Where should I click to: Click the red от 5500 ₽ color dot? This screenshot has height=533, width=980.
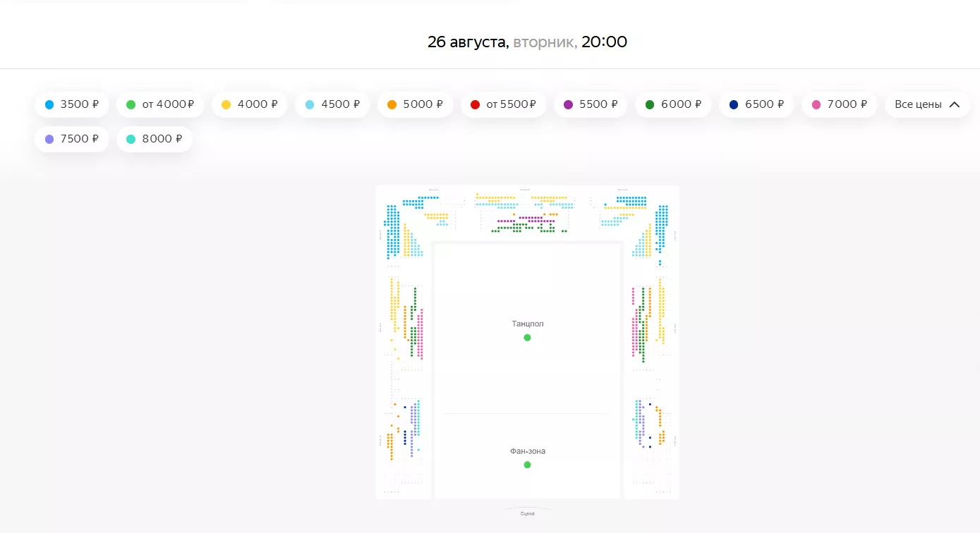coord(475,104)
